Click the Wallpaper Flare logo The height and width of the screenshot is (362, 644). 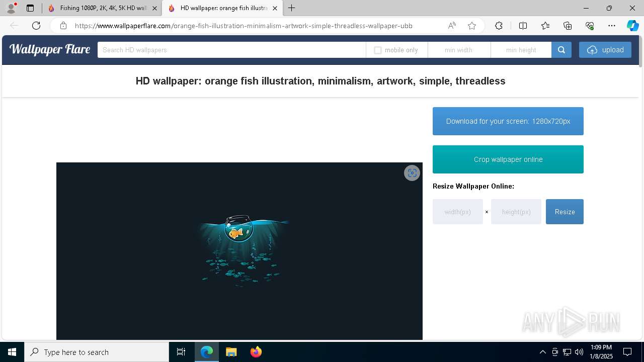pos(50,49)
